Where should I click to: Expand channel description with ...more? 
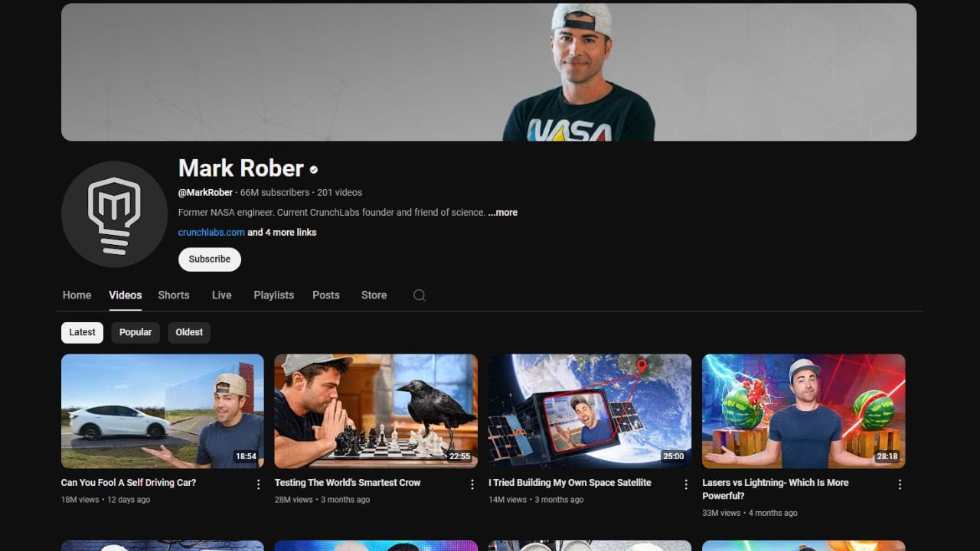coord(503,213)
